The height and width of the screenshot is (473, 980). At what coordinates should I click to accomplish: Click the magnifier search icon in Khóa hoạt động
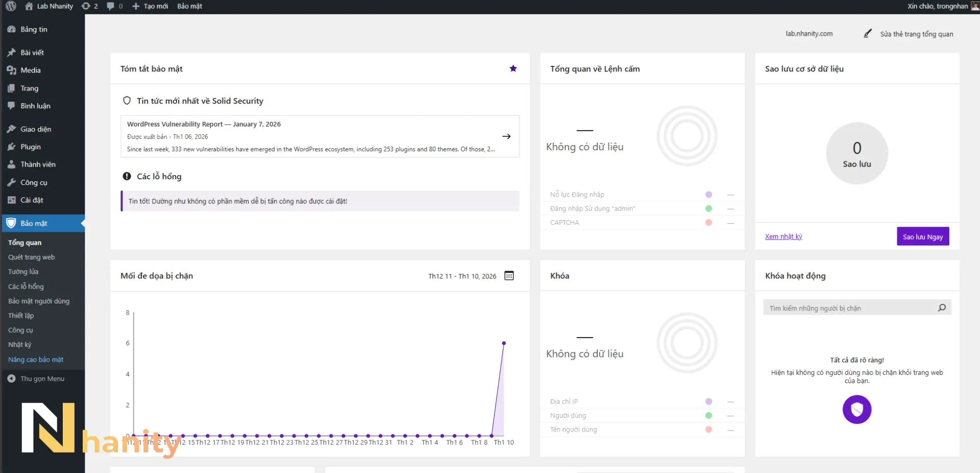942,308
